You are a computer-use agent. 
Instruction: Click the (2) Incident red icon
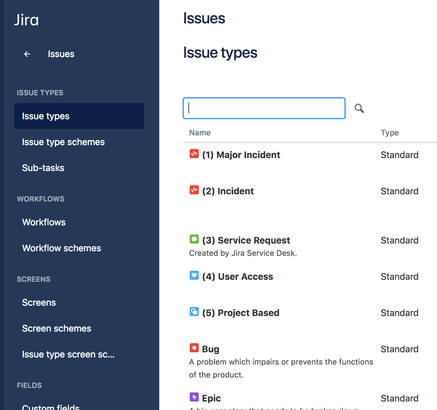click(194, 190)
